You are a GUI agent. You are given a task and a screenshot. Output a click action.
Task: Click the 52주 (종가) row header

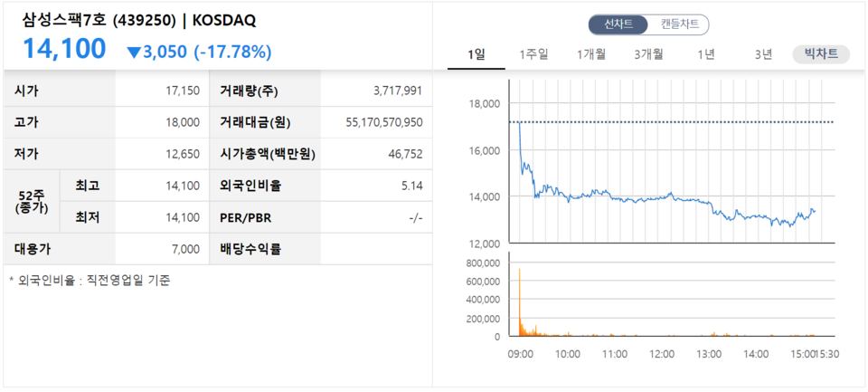[31, 201]
